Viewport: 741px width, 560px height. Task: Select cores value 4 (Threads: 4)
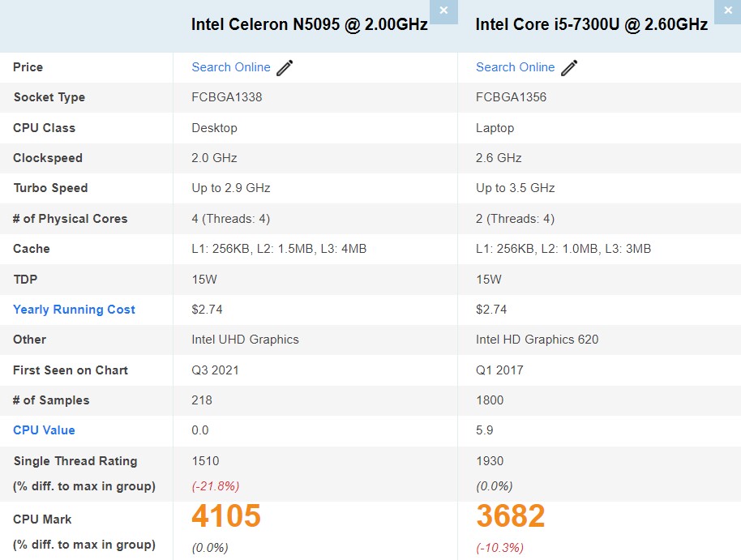coord(231,219)
